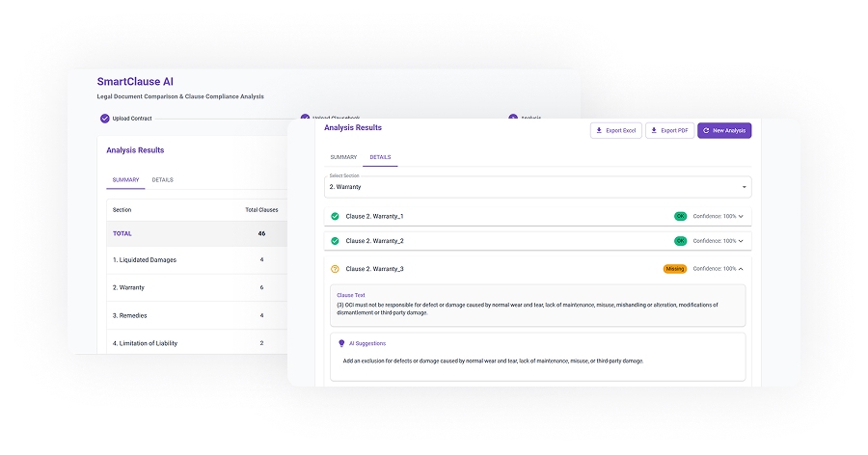The height and width of the screenshot is (455, 868).
Task: Expand Clause 2. Warranty_2 with its chevron
Action: coord(742,241)
